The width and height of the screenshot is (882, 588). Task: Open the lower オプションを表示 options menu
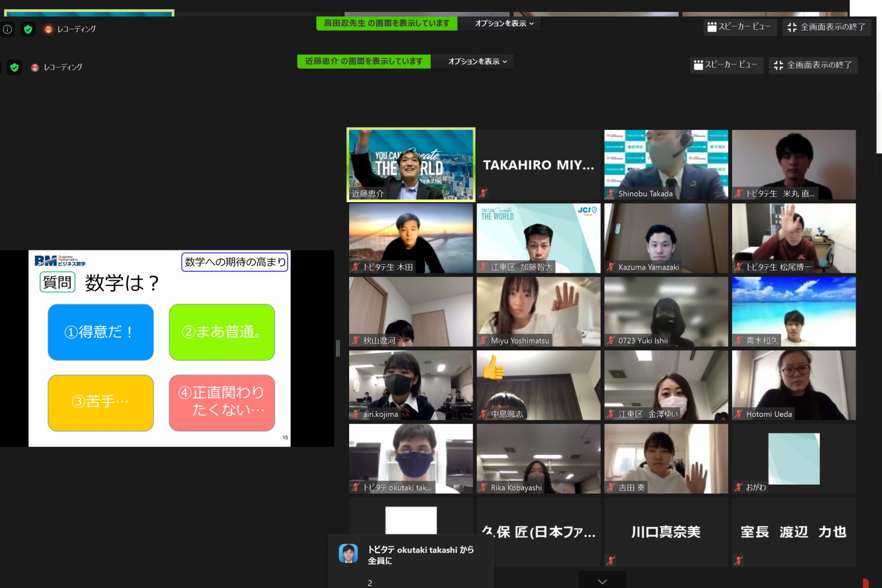(x=477, y=61)
